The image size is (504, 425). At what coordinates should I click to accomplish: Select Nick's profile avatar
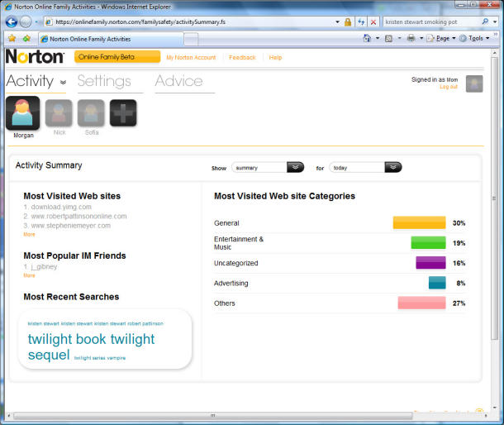point(59,112)
